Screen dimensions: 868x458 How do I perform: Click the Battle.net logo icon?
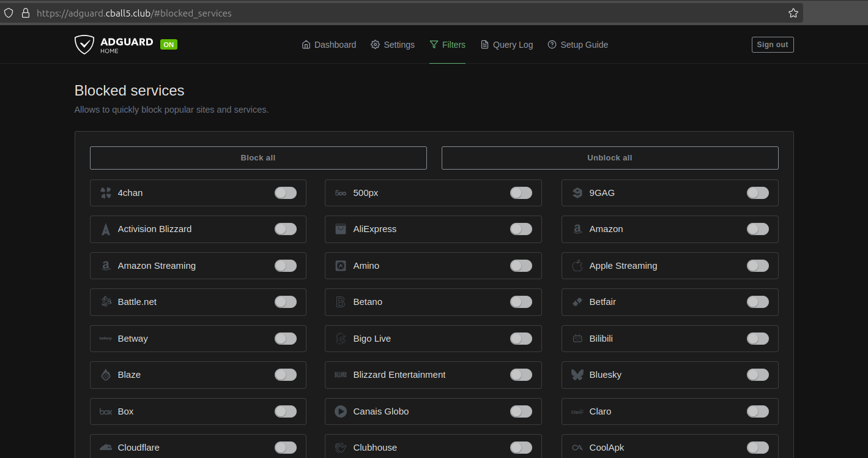click(106, 302)
